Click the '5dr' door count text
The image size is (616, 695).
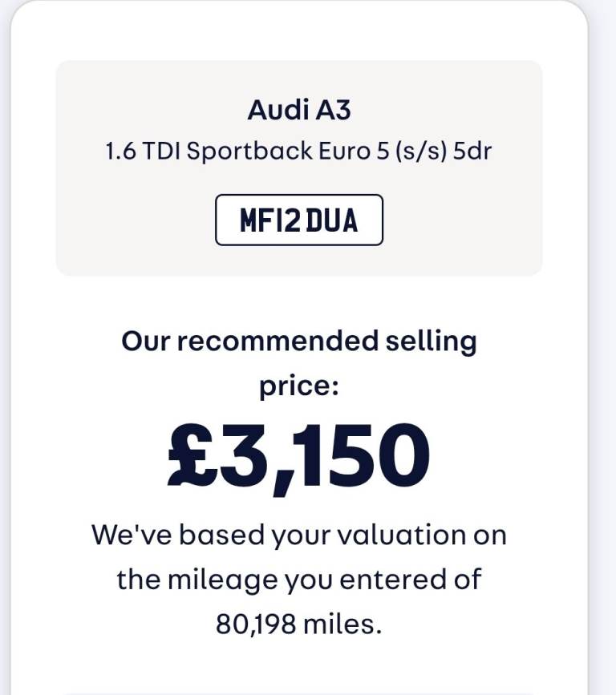tap(472, 152)
